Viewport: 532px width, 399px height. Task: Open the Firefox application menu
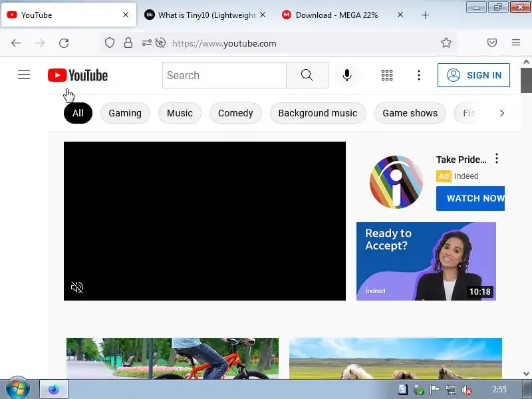coord(516,43)
